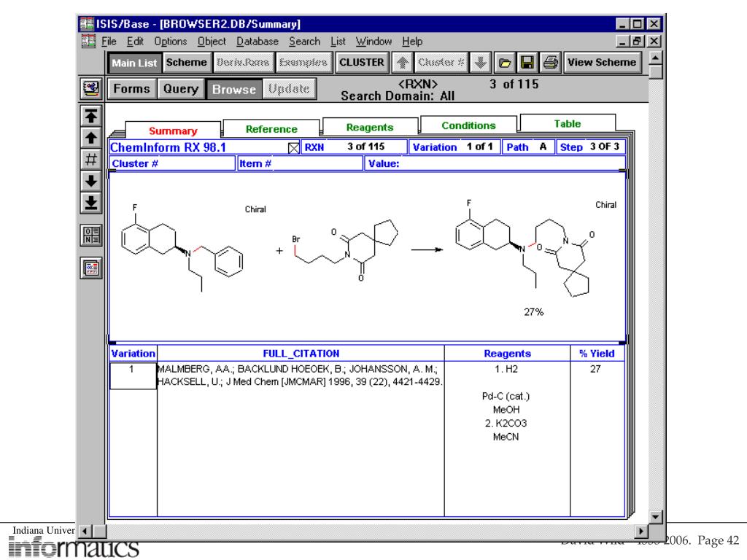Image resolution: width=747 pixels, height=560 pixels.
Task: Click the Main List button
Action: pyautogui.click(x=134, y=63)
